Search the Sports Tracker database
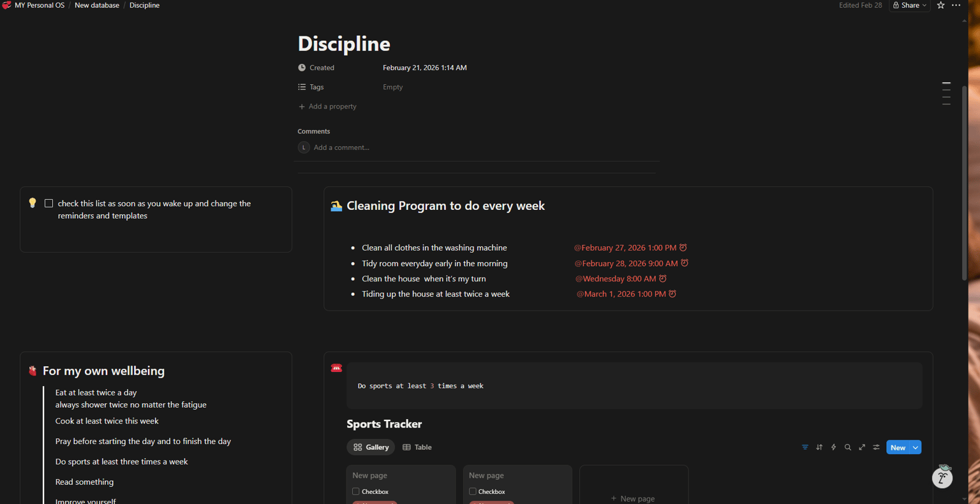 [x=848, y=447]
